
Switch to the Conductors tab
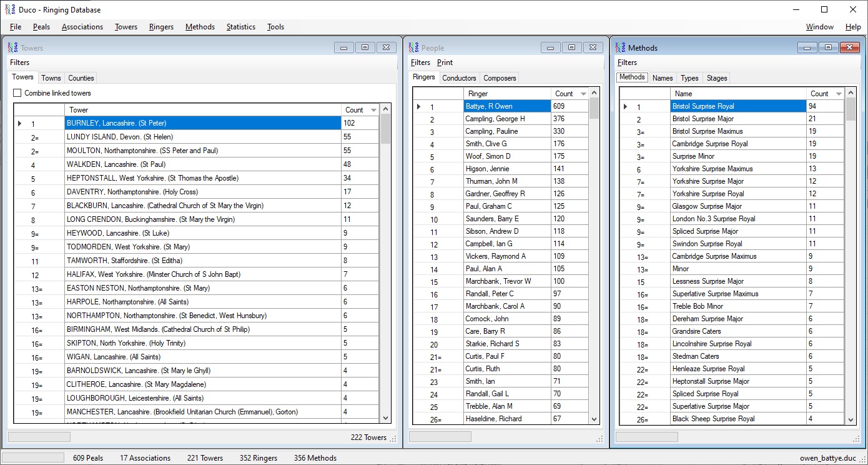click(459, 78)
